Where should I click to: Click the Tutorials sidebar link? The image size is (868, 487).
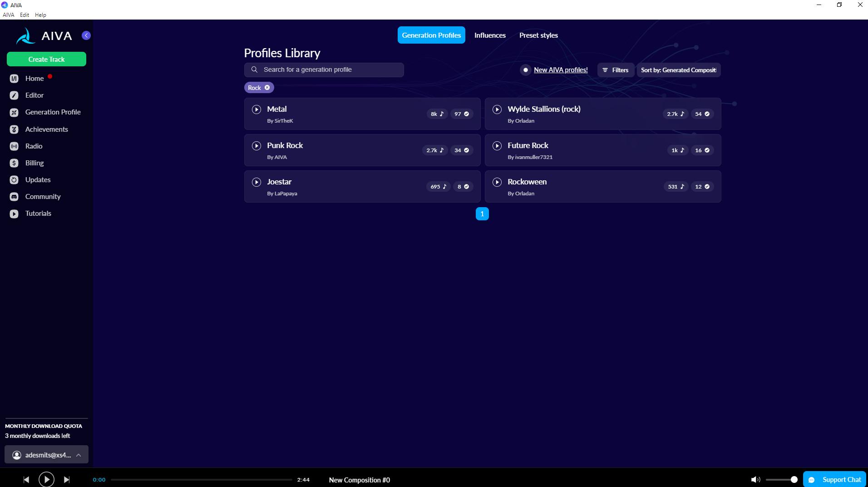coord(38,214)
